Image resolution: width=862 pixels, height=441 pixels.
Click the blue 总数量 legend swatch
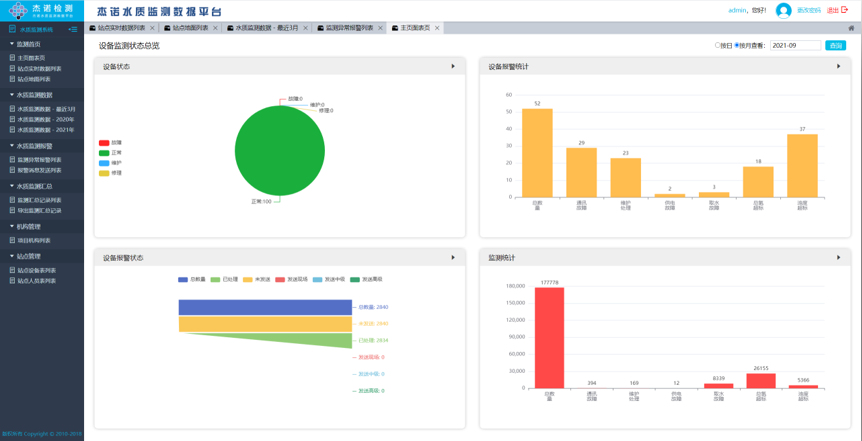coord(183,280)
